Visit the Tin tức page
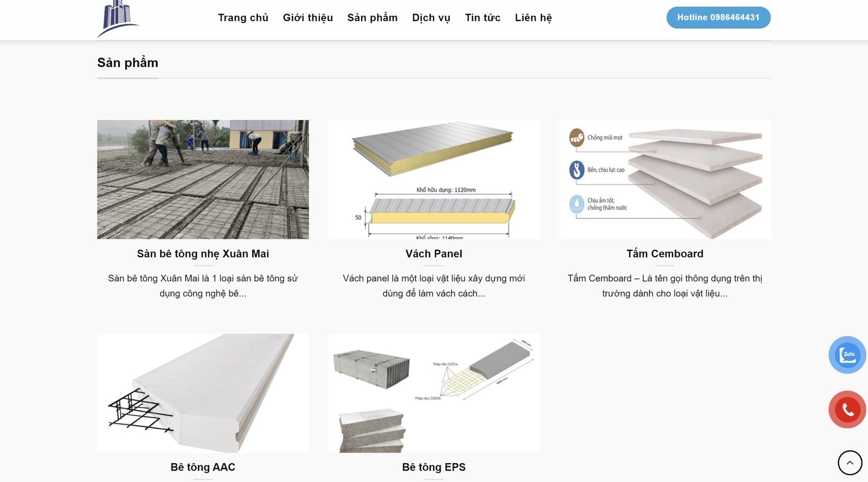This screenshot has width=868, height=482. (483, 18)
